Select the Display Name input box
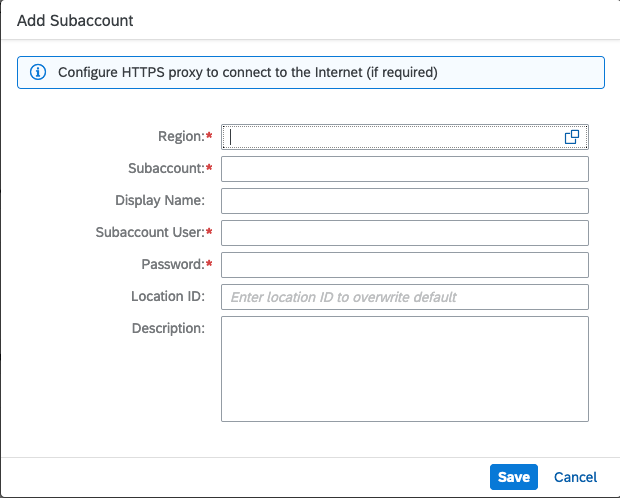 tap(405, 201)
